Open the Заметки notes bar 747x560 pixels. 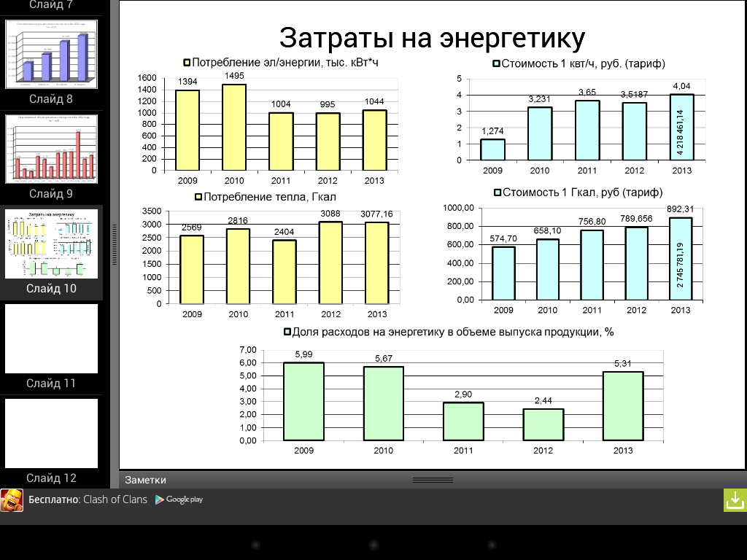point(145,480)
